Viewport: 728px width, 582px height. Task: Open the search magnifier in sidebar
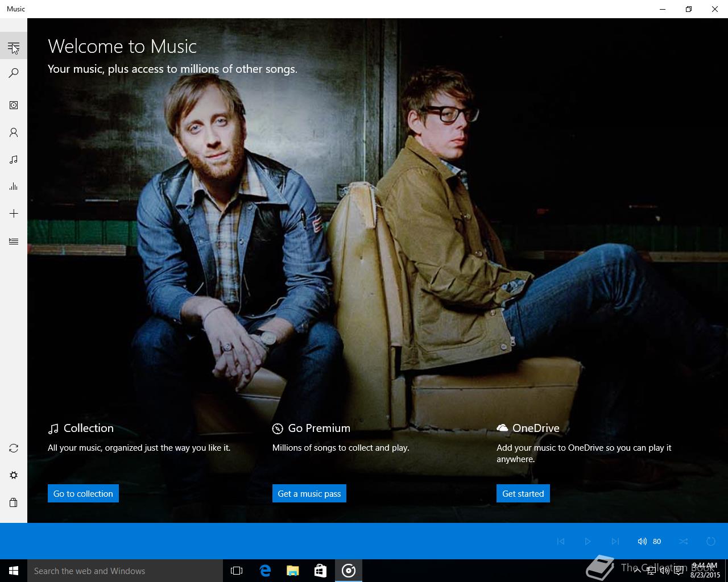(14, 73)
